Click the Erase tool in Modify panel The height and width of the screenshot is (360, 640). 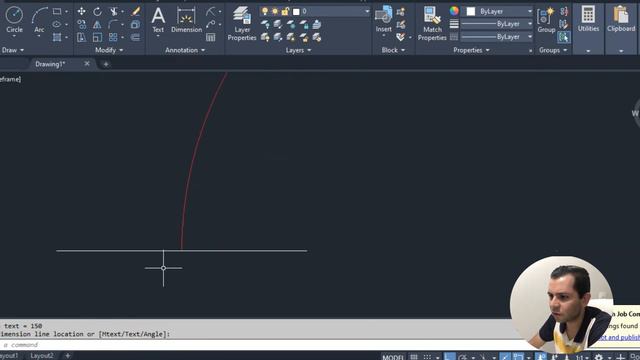point(136,11)
